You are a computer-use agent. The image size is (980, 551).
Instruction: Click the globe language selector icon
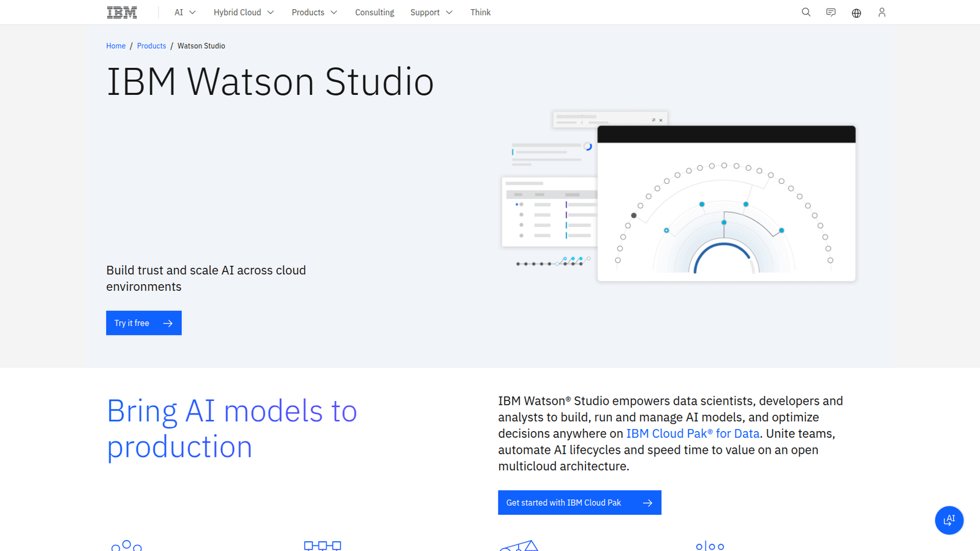pos(856,13)
